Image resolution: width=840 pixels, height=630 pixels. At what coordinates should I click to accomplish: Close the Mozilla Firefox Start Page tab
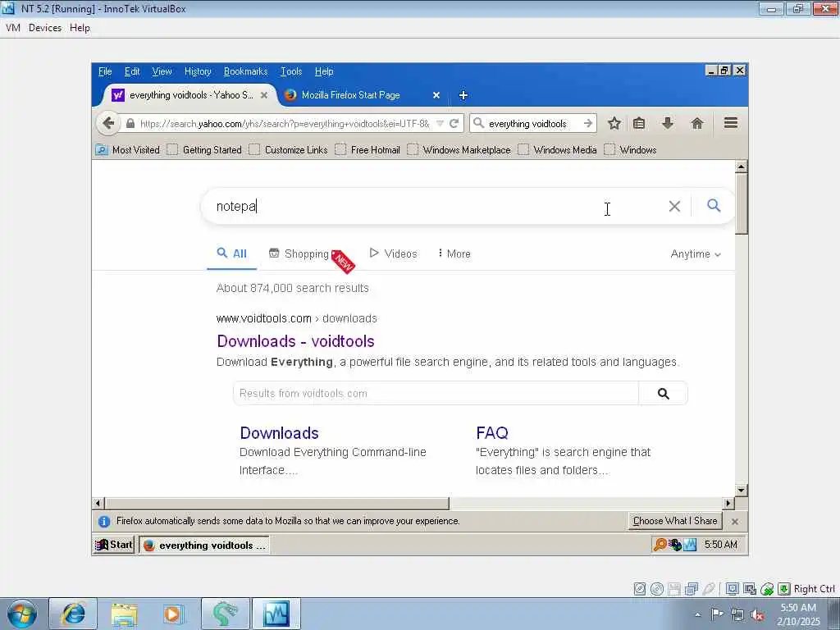(436, 95)
